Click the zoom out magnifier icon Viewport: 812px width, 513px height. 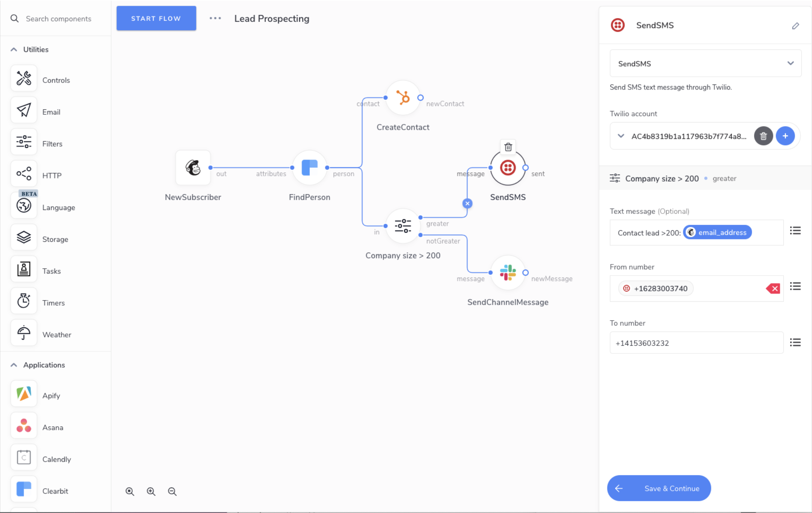172,491
